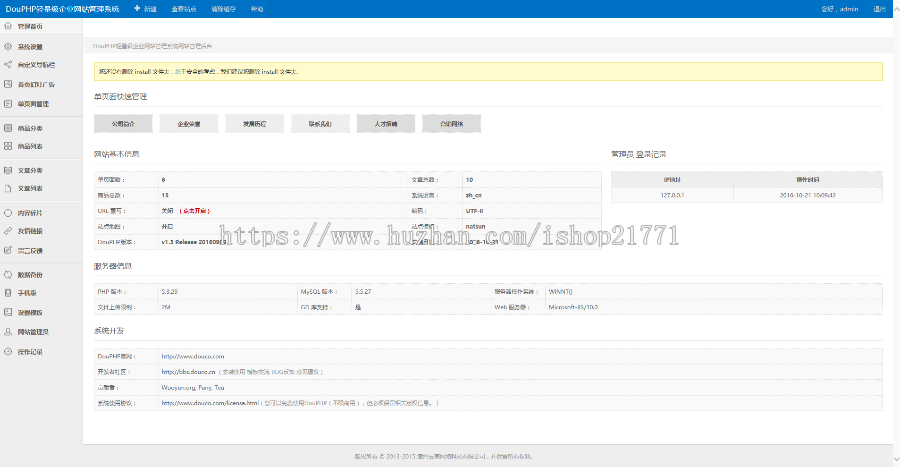Click the 文章列表 document icon

9,188
